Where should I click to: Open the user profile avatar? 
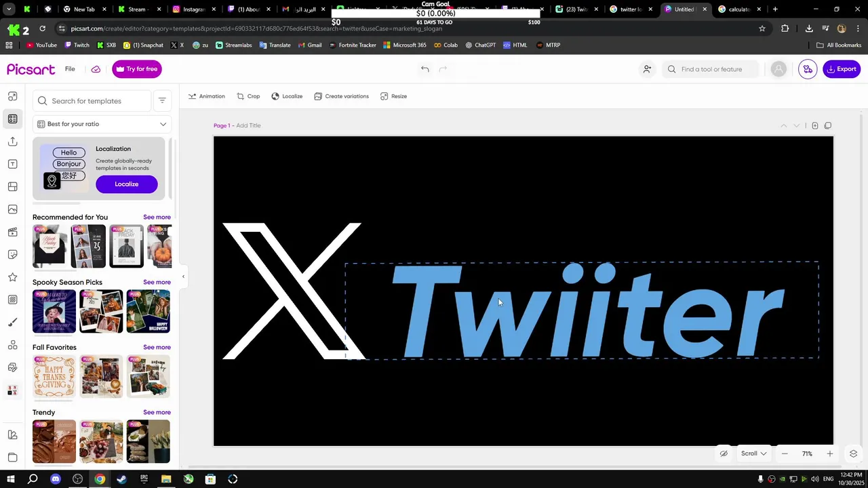pos(778,69)
